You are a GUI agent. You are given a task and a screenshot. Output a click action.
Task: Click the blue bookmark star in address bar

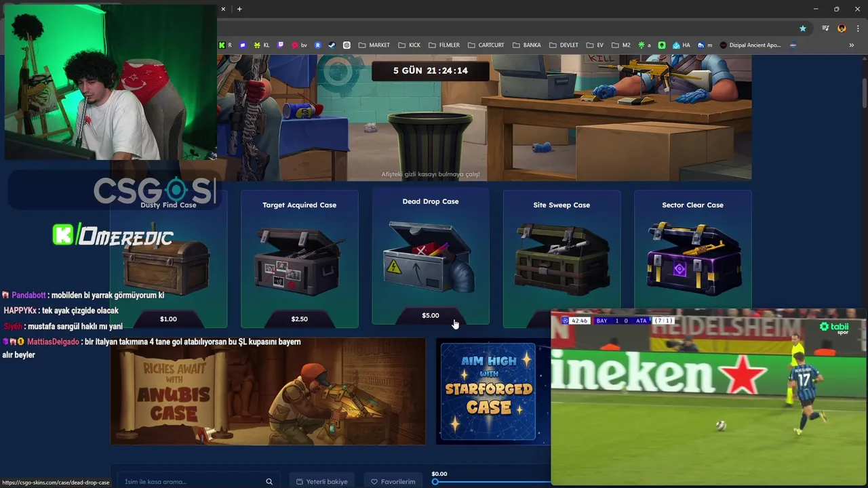point(803,28)
